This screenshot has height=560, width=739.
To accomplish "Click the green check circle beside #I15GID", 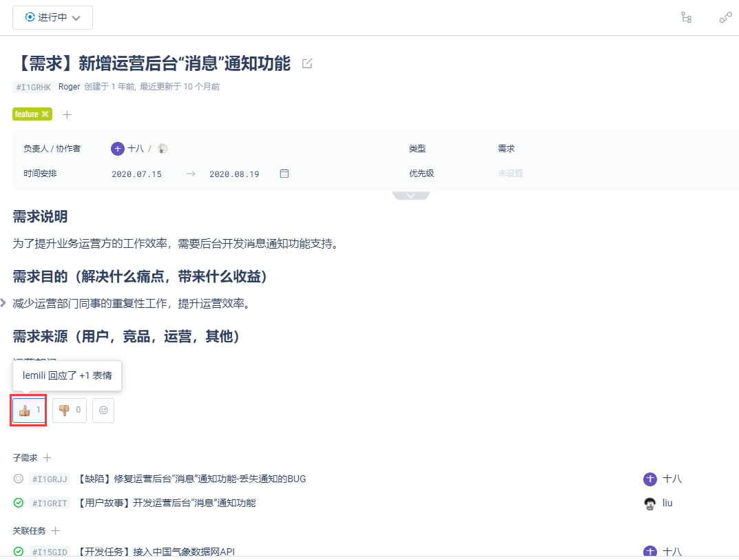I will coord(17,551).
